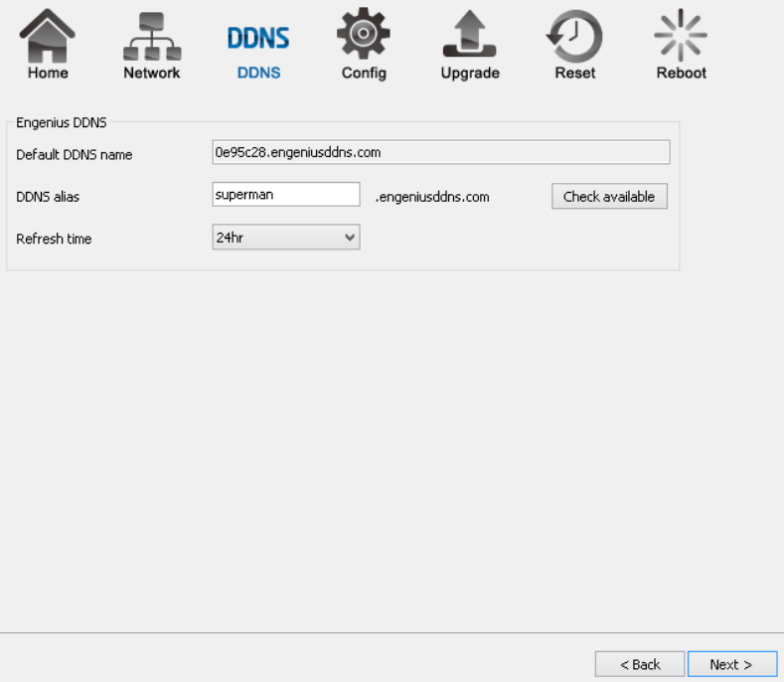Viewport: 784px width, 682px height.
Task: Click the Refresh time label
Action: [x=54, y=239]
